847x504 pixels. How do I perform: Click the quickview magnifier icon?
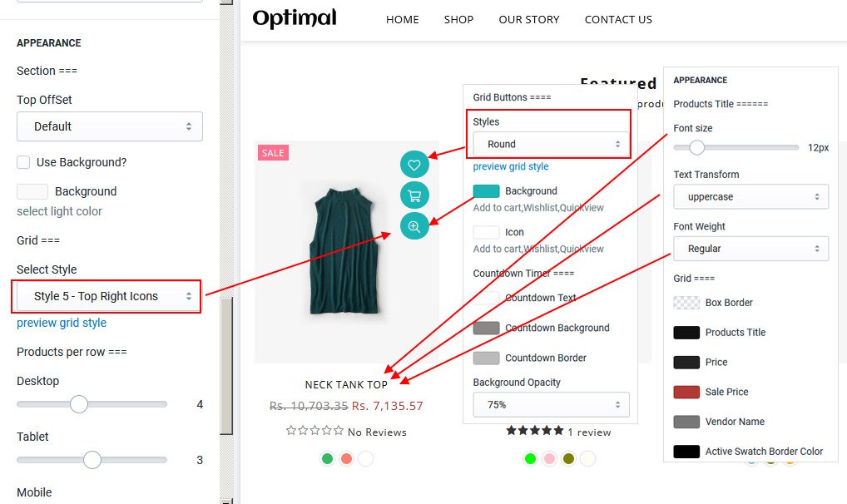point(414,226)
